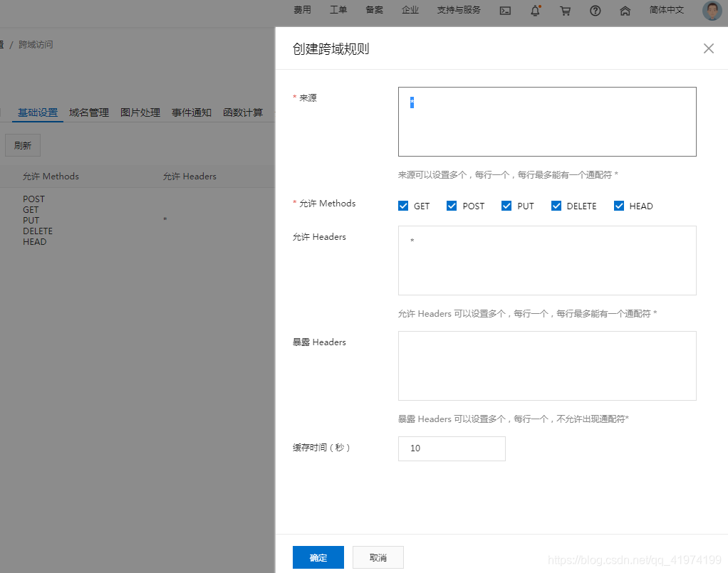
Task: Toggle off the PUT method checkbox
Action: pyautogui.click(x=506, y=206)
